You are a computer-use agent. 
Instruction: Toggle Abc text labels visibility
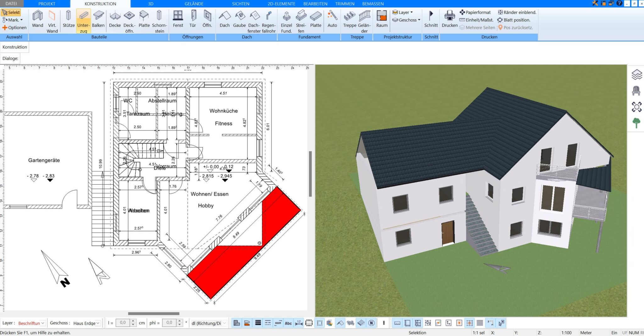(x=288, y=323)
